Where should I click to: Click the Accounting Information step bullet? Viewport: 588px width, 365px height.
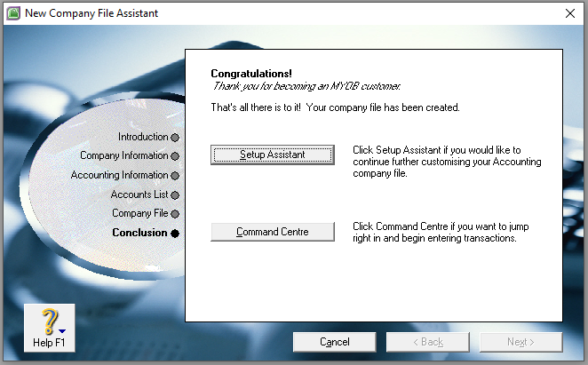175,176
